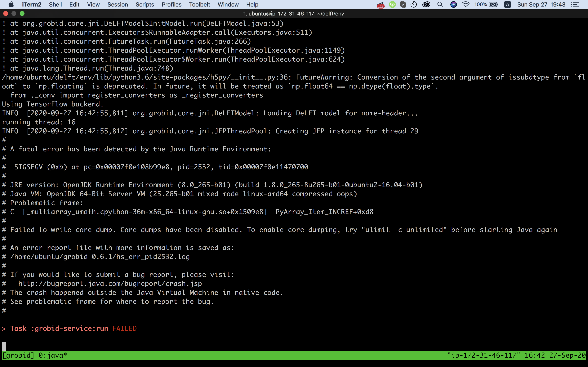This screenshot has height=367, width=588.
Task: Open the Profiles menu
Action: coord(171,4)
